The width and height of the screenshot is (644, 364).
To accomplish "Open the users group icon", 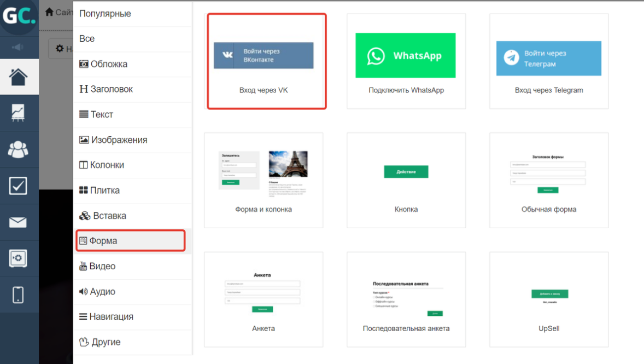I will (18, 149).
